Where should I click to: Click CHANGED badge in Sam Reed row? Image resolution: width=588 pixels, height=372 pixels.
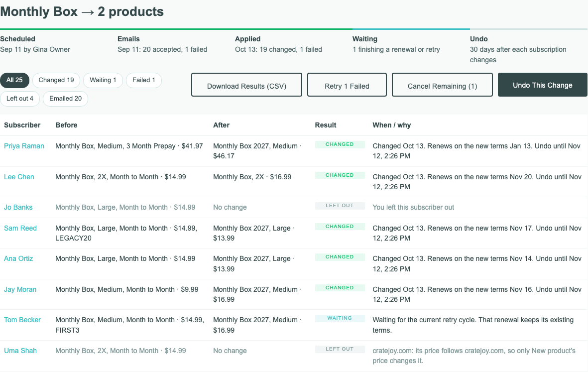[340, 227]
